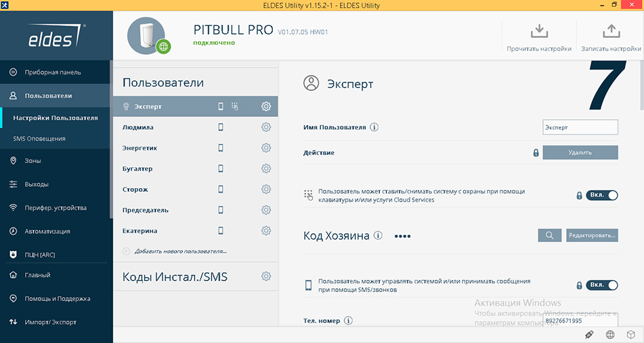
Task: Open Главный menu
Action: click(x=55, y=275)
